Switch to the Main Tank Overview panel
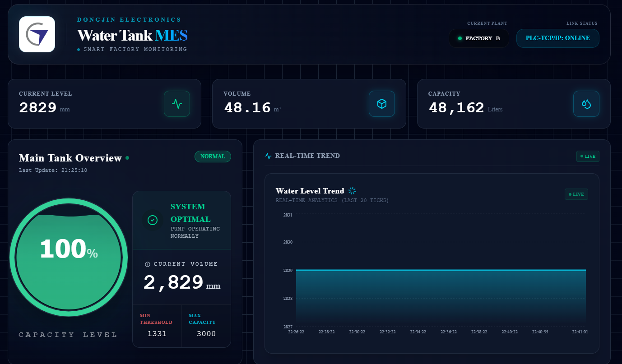622x364 pixels. pyautogui.click(x=71, y=158)
